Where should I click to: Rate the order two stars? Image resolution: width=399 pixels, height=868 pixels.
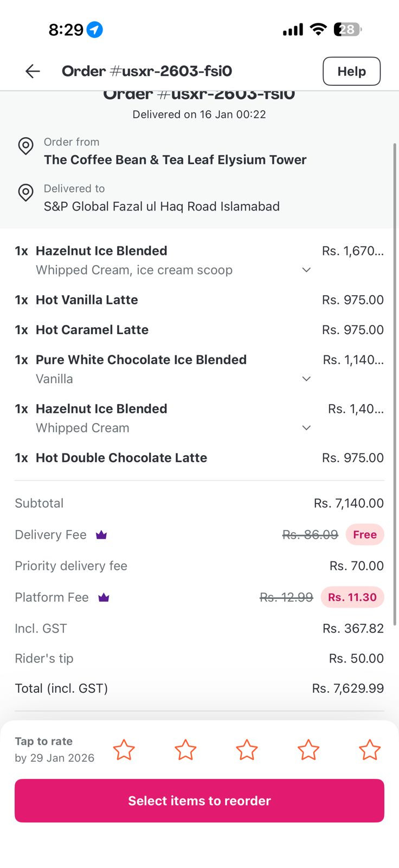pos(185,750)
